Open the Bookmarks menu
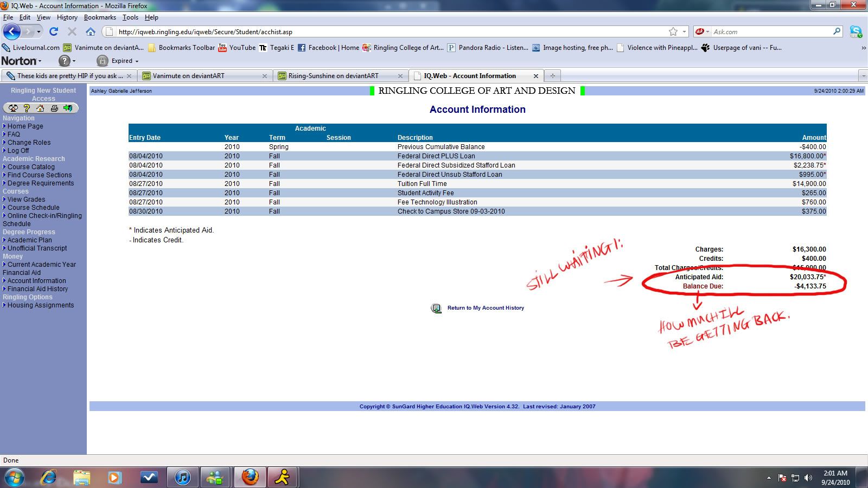The width and height of the screenshot is (868, 488). coord(100,17)
